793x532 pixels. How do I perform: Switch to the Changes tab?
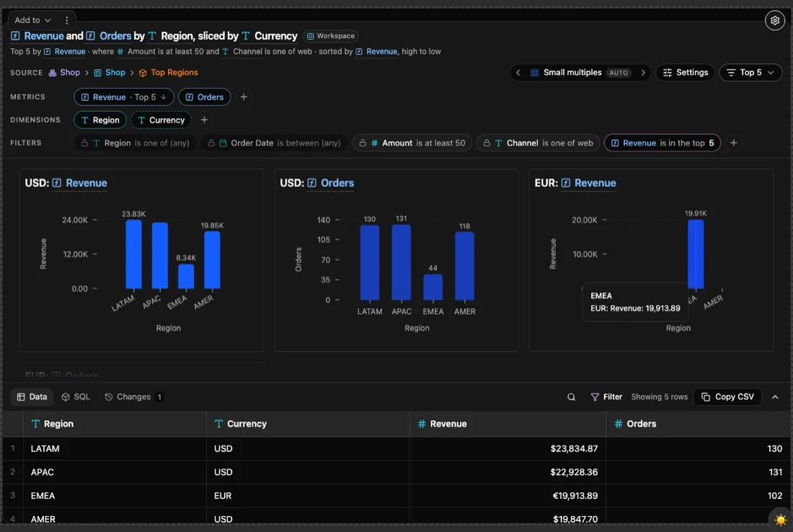(x=133, y=397)
